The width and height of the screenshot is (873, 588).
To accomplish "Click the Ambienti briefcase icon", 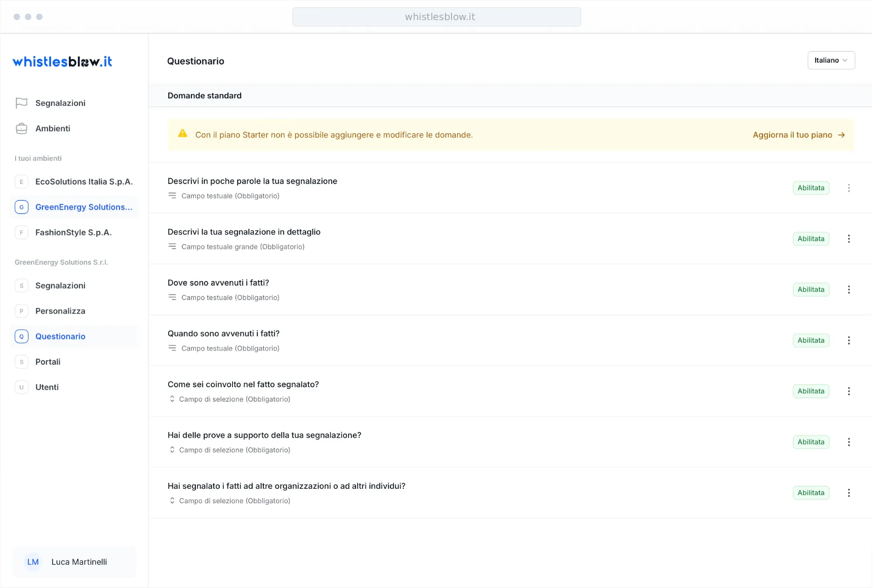I will point(21,129).
